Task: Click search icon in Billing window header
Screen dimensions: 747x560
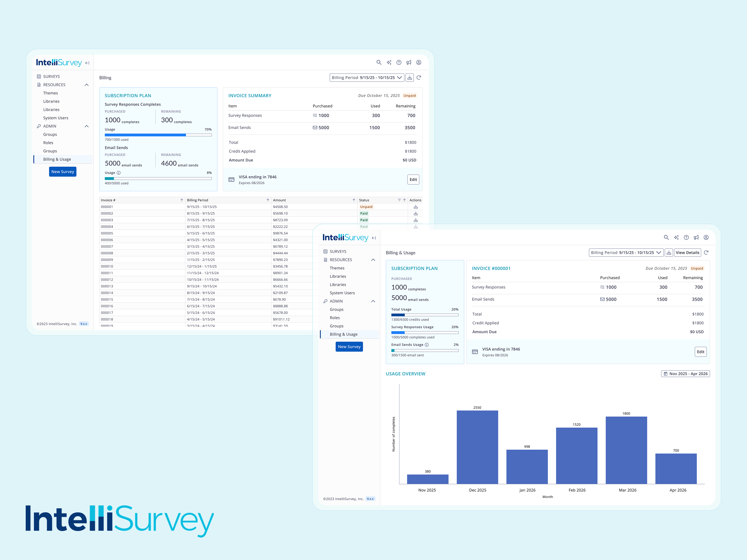Action: click(x=379, y=63)
